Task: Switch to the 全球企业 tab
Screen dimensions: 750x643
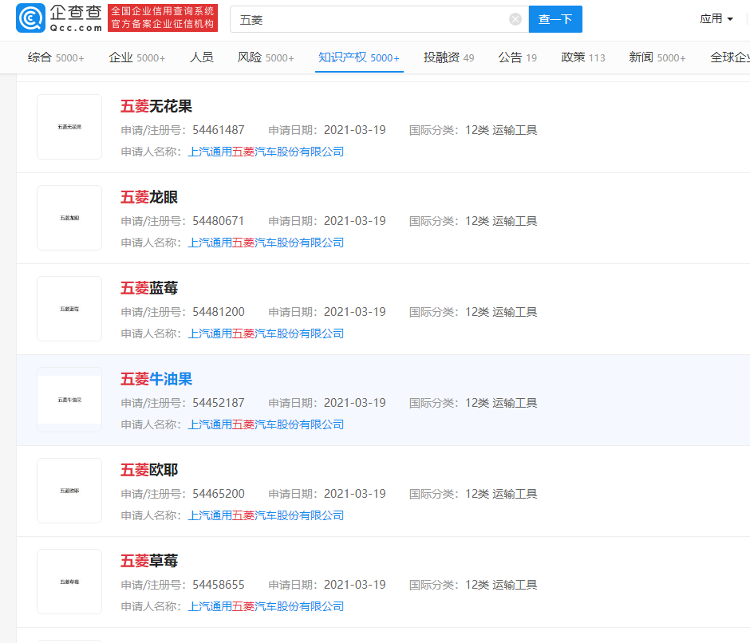Action: pos(730,57)
